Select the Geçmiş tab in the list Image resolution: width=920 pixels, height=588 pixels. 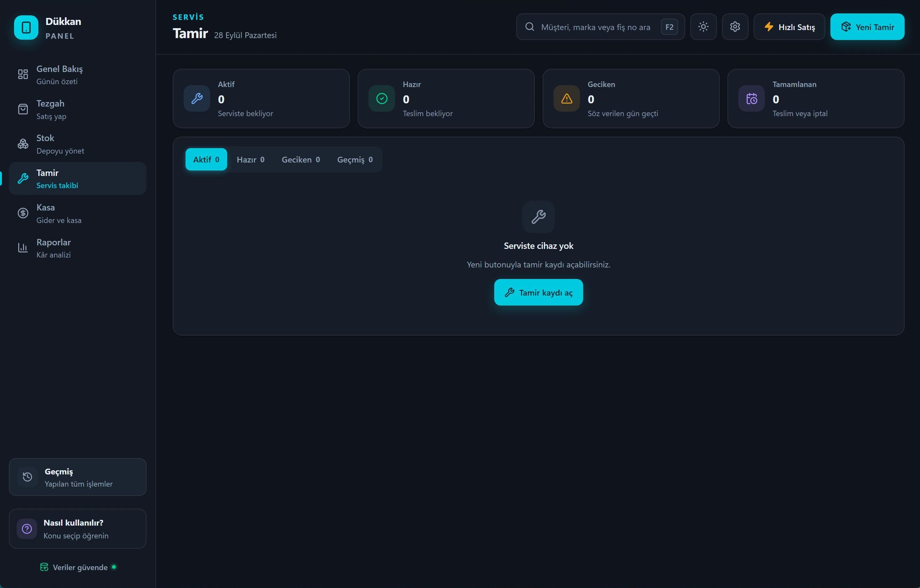coord(354,159)
